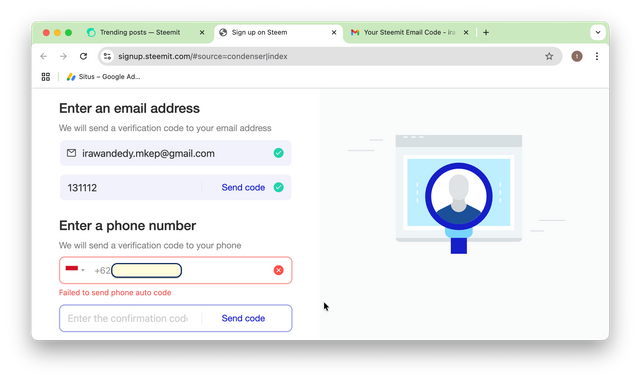The width and height of the screenshot is (640, 381).
Task: Click the green checkmark beside email address
Action: click(x=278, y=153)
